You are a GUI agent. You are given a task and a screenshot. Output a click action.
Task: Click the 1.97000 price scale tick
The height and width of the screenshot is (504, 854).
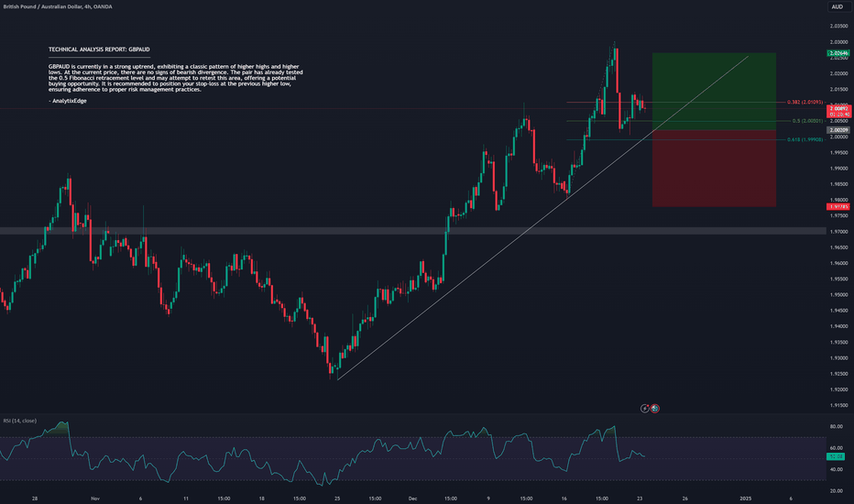(x=838, y=232)
